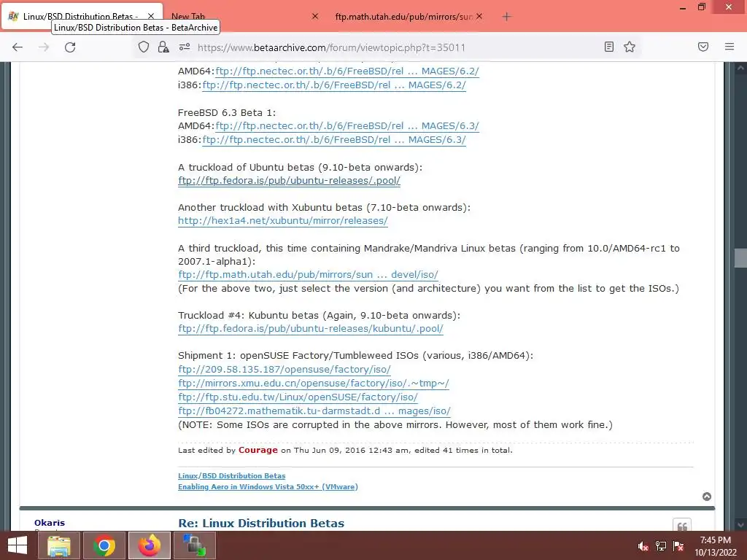Viewport: 747px width, 560px height.
Task: Show site security padlock info
Action: [163, 47]
